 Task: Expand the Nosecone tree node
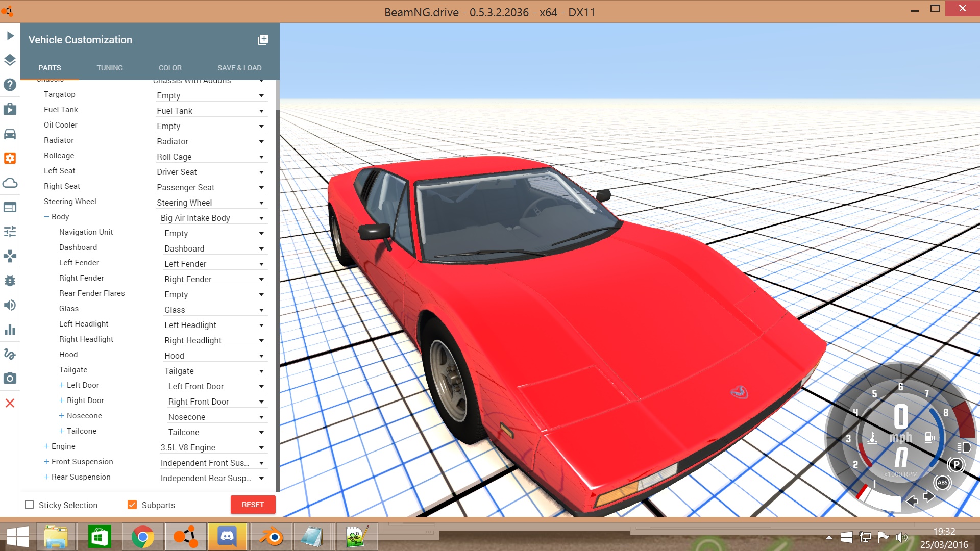click(62, 416)
